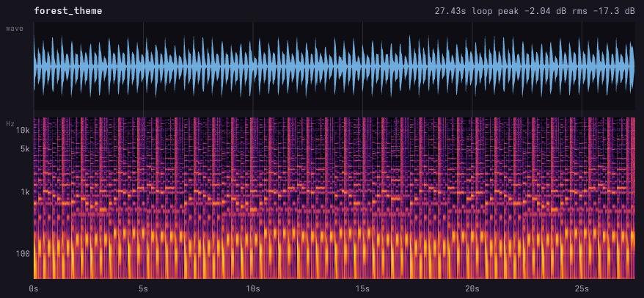Click the 10s time axis label

253,288
